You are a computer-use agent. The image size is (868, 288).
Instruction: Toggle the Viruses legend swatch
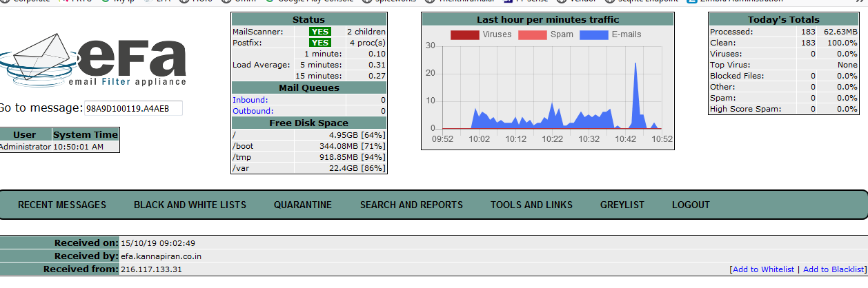pyautogui.click(x=464, y=34)
